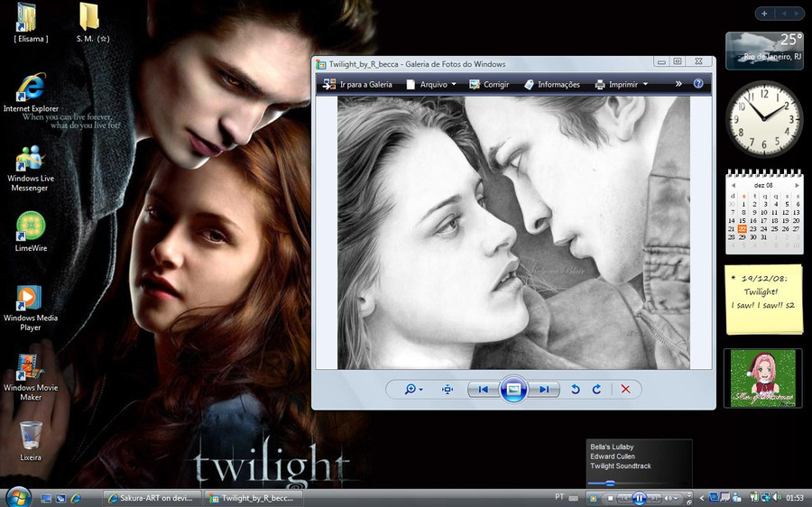Click the yellow sticky note gadget
The width and height of the screenshot is (812, 507).
point(764,300)
